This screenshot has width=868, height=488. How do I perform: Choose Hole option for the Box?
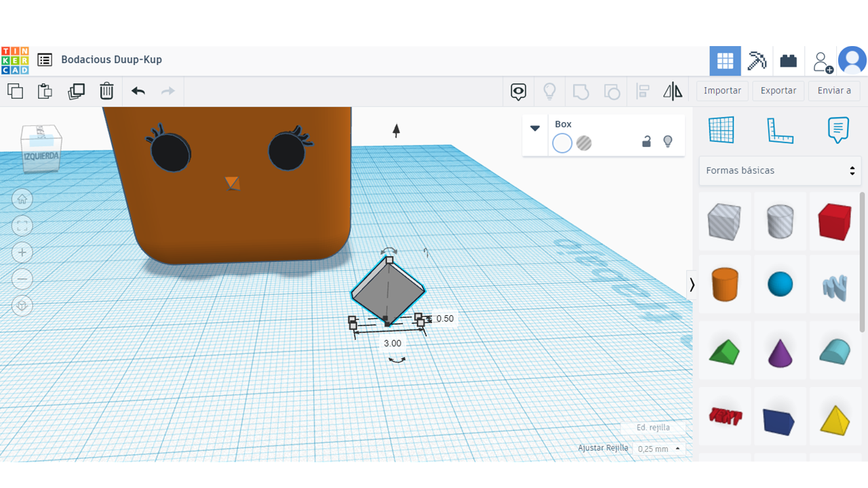pos(584,143)
